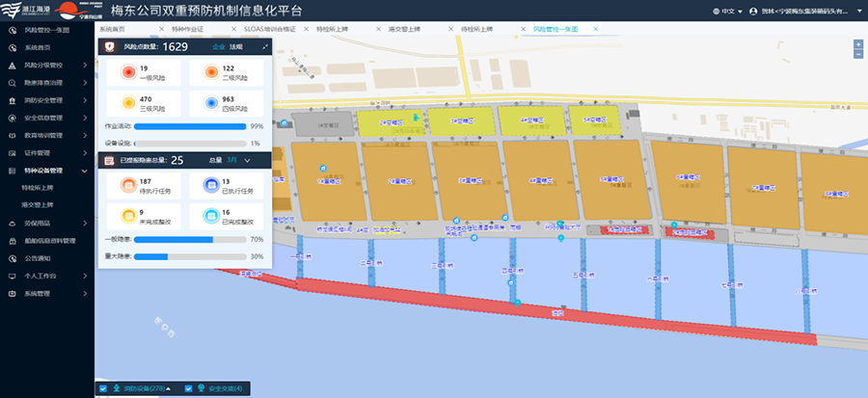
Task: Click the 5#重箱区 map area
Action: [x=611, y=180]
